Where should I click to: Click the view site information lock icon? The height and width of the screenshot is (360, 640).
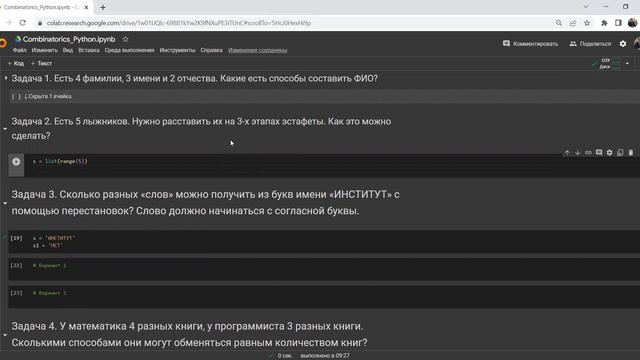[x=40, y=23]
